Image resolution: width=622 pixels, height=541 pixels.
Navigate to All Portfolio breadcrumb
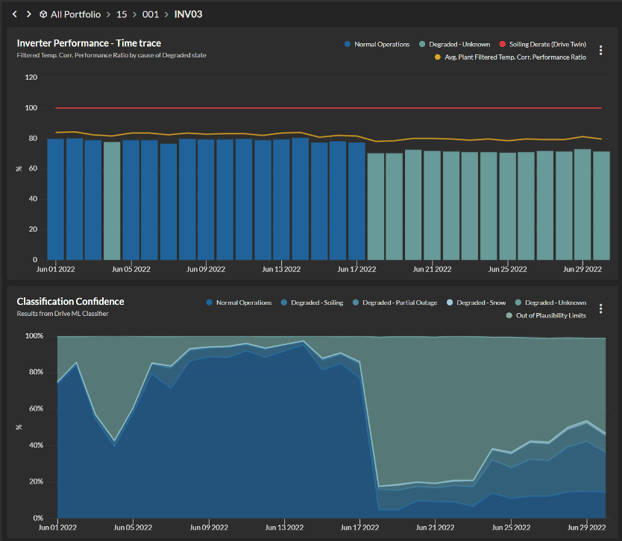(x=78, y=14)
